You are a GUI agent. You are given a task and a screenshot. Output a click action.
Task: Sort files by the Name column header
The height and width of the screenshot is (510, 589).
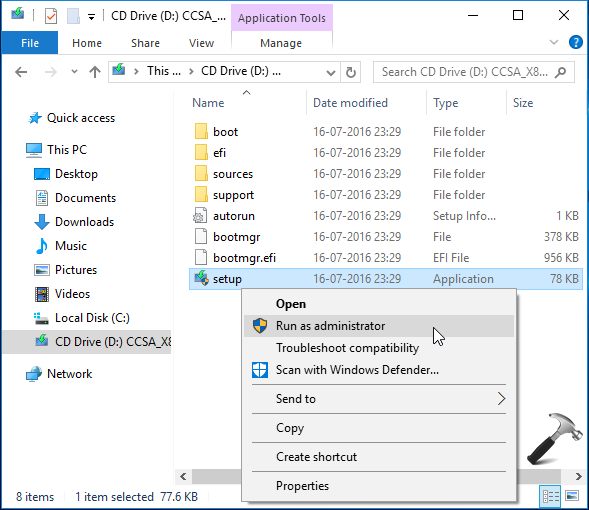pos(208,103)
